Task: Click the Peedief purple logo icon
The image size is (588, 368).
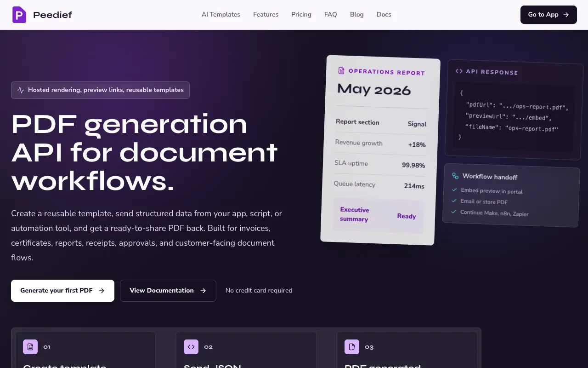Action: pos(19,15)
